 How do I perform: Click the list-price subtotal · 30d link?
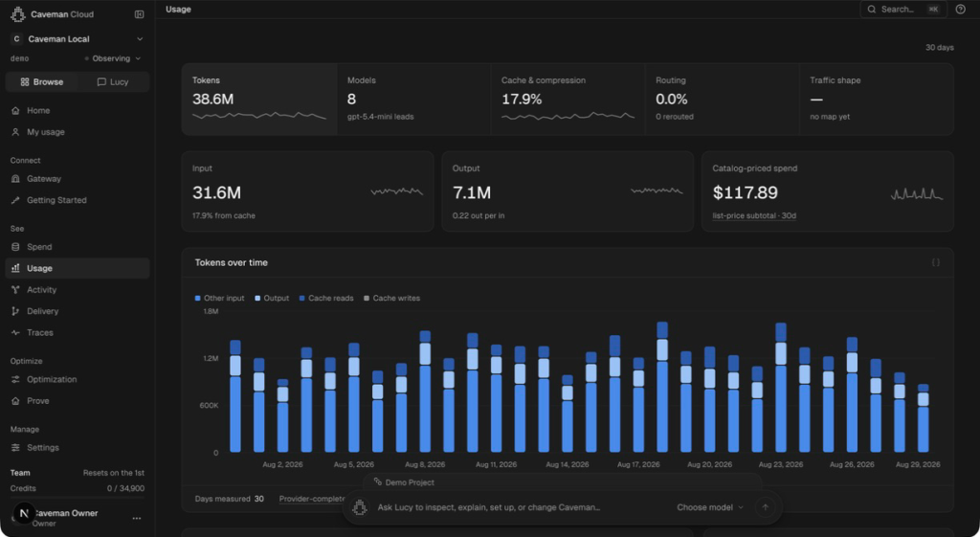[754, 215]
